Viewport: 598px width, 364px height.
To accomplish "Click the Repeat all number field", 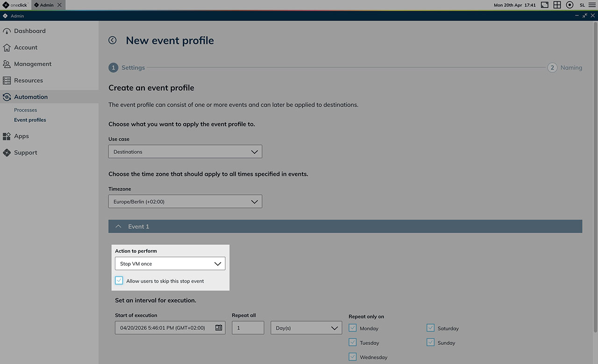I will [248, 328].
